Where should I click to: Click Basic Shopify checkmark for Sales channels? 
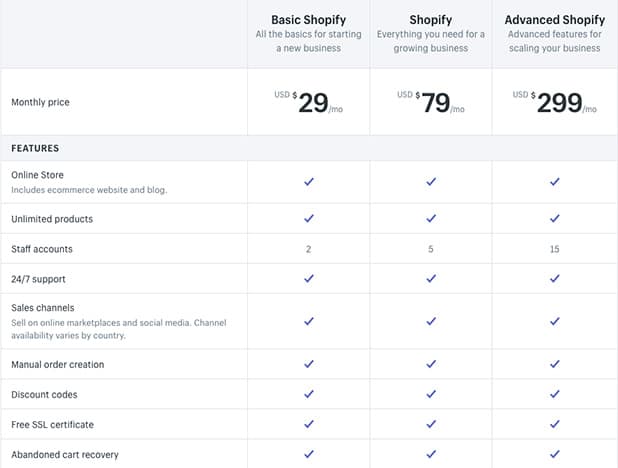pyautogui.click(x=309, y=321)
